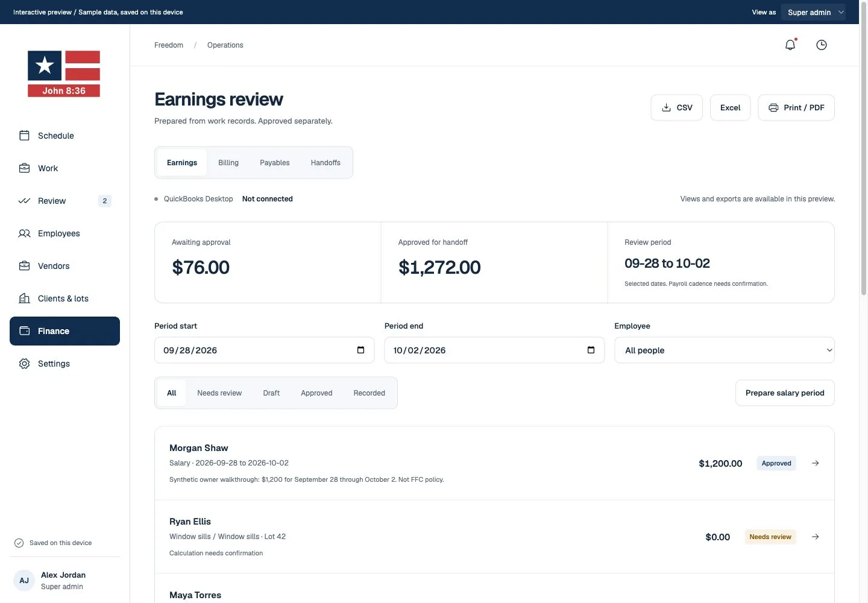This screenshot has height=603, width=868.
Task: Switch to the Handoffs tab
Action: [x=325, y=163]
